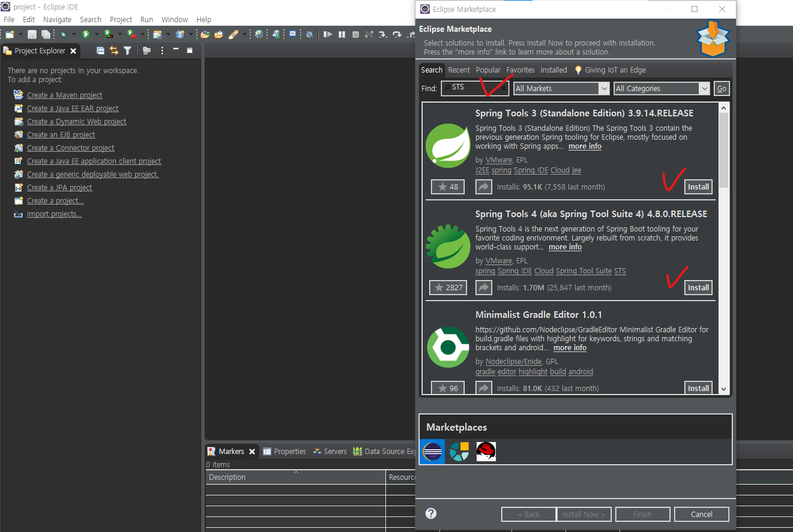Click Create a JPA project link
Image resolution: width=793 pixels, height=532 pixels.
pos(59,188)
